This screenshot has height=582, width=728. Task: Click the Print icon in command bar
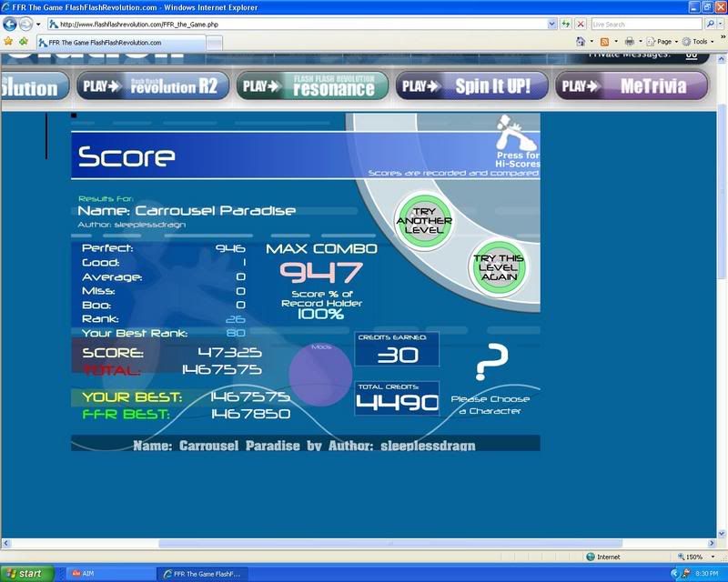[x=629, y=42]
